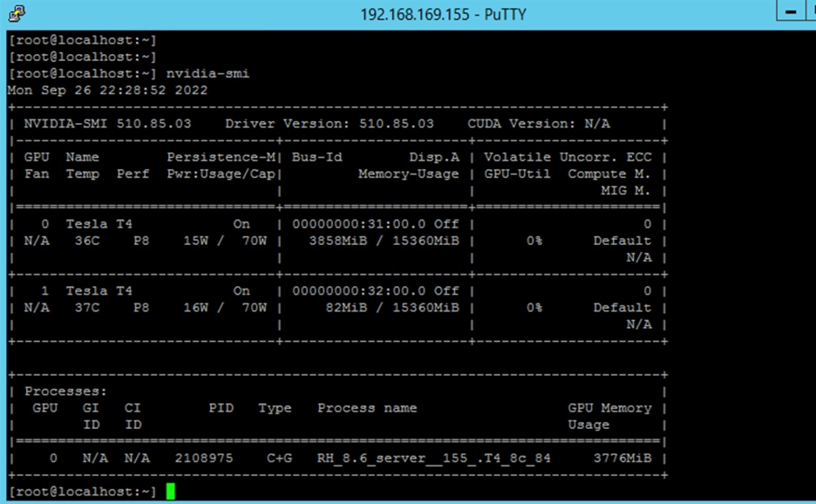This screenshot has height=504, width=816.
Task: Click the '15W / 70W' power reading
Action: [225, 241]
